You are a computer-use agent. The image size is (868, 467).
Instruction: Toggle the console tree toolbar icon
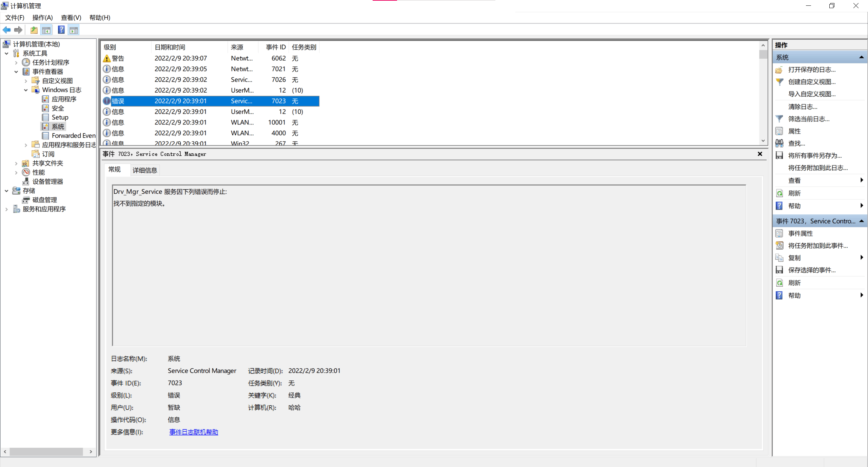[46, 30]
